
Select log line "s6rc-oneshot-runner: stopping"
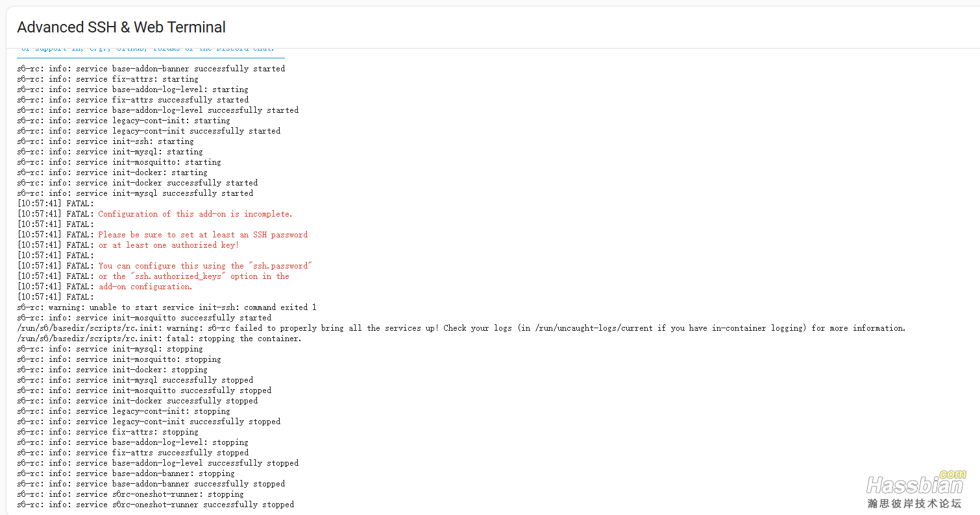click(130, 494)
